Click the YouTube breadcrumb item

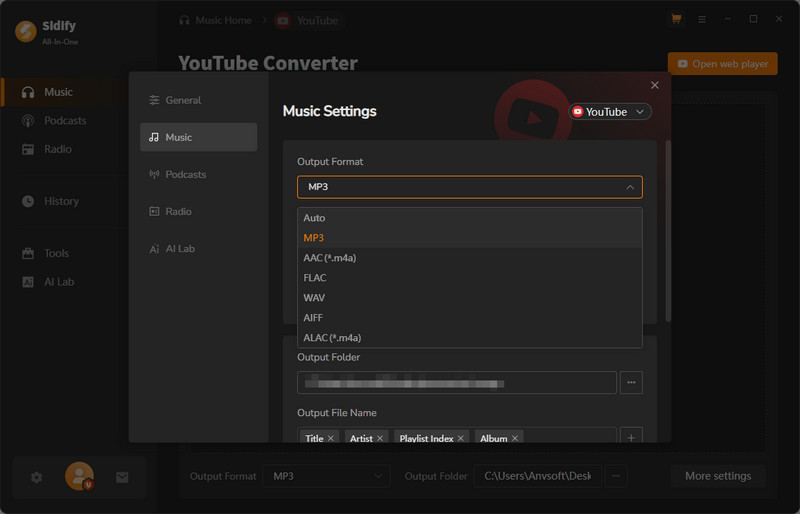[x=308, y=20]
